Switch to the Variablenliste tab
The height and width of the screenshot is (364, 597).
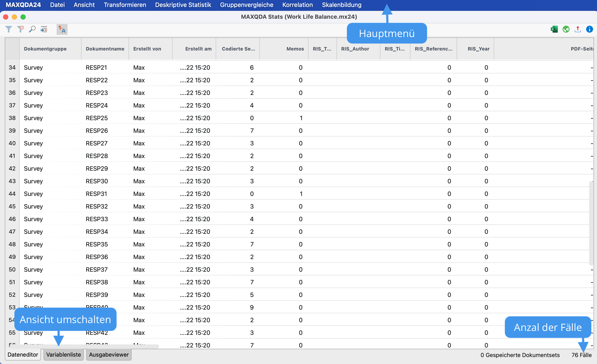63,355
